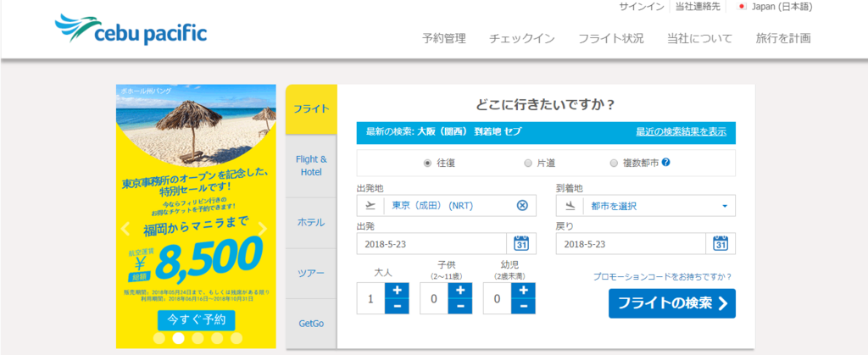Switch to the ツアー tab
This screenshot has width=868, height=355.
coord(311,274)
